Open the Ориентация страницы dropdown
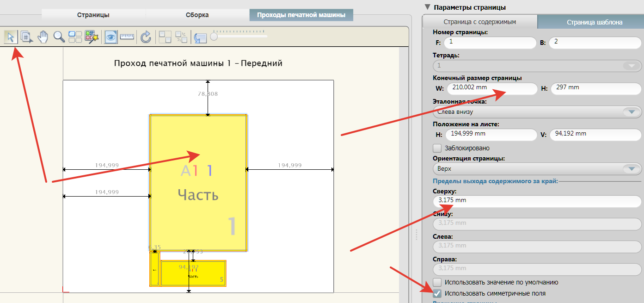Screen dimensions: 644x303 point(537,169)
